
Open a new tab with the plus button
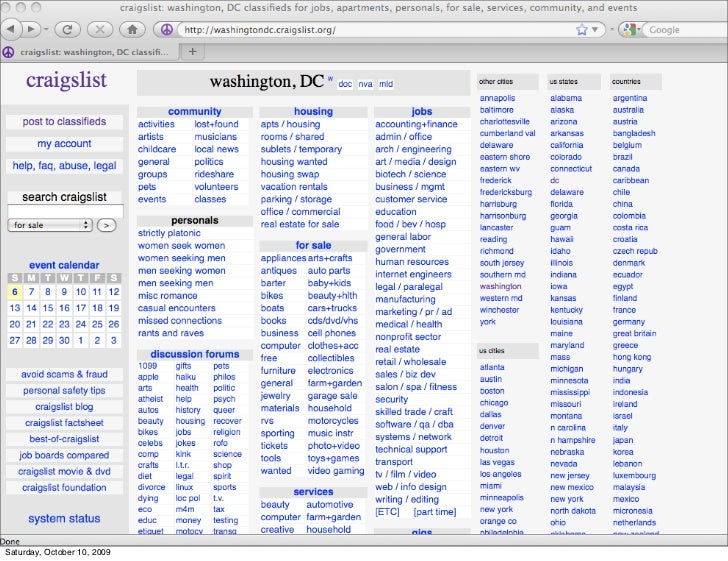pos(193,52)
